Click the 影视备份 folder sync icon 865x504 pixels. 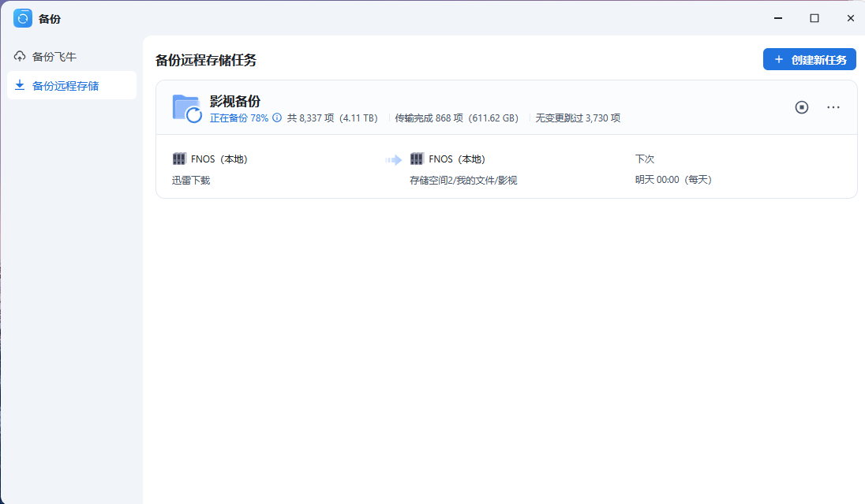click(187, 108)
